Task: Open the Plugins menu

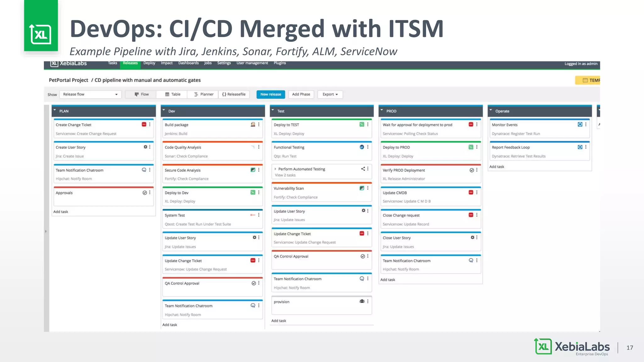Action: point(280,63)
